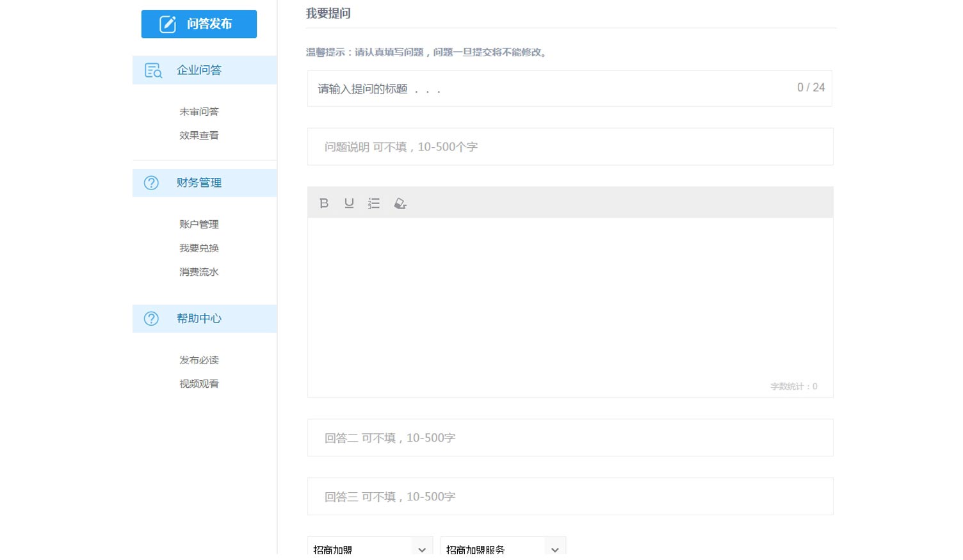The width and height of the screenshot is (963, 560).
Task: Go to 我要兑换 page
Action: coord(199,248)
